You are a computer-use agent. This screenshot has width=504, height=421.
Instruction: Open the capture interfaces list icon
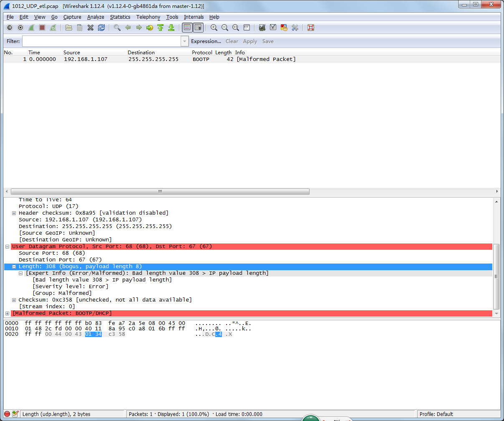(x=10, y=28)
